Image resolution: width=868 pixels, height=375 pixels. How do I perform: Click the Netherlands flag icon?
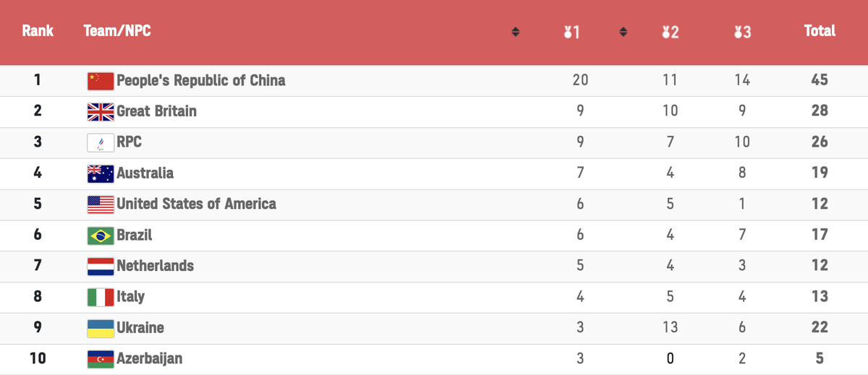pyautogui.click(x=101, y=266)
